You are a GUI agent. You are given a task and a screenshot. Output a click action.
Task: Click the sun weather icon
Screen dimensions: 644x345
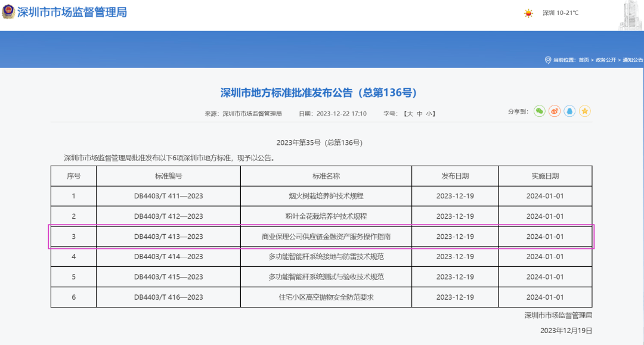click(x=528, y=13)
